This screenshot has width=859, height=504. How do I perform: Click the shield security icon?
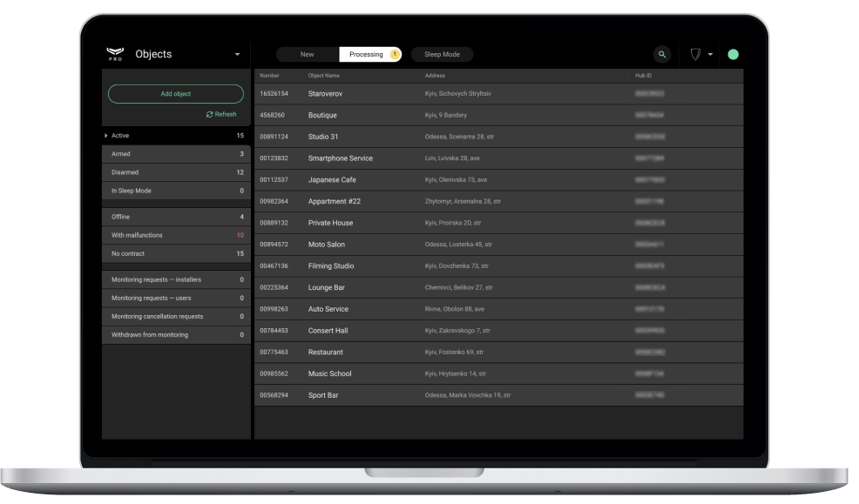[x=695, y=54]
